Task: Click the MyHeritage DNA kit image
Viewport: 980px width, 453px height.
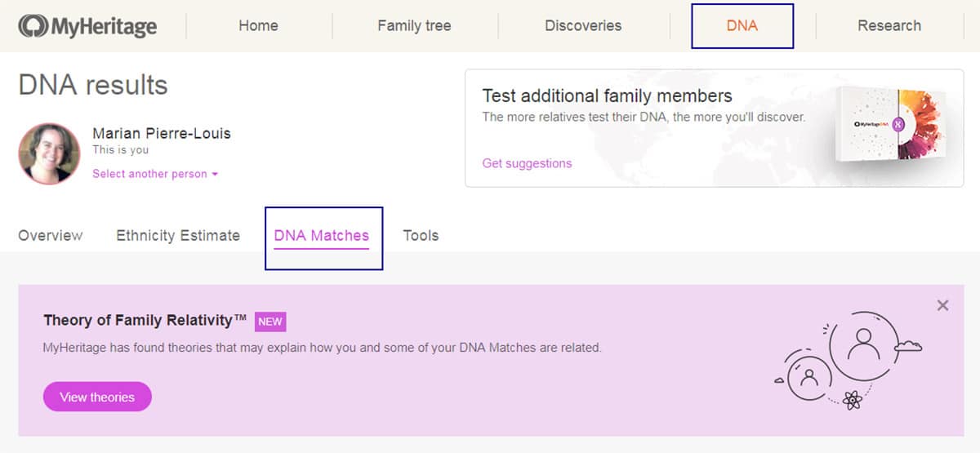Action: pos(890,127)
